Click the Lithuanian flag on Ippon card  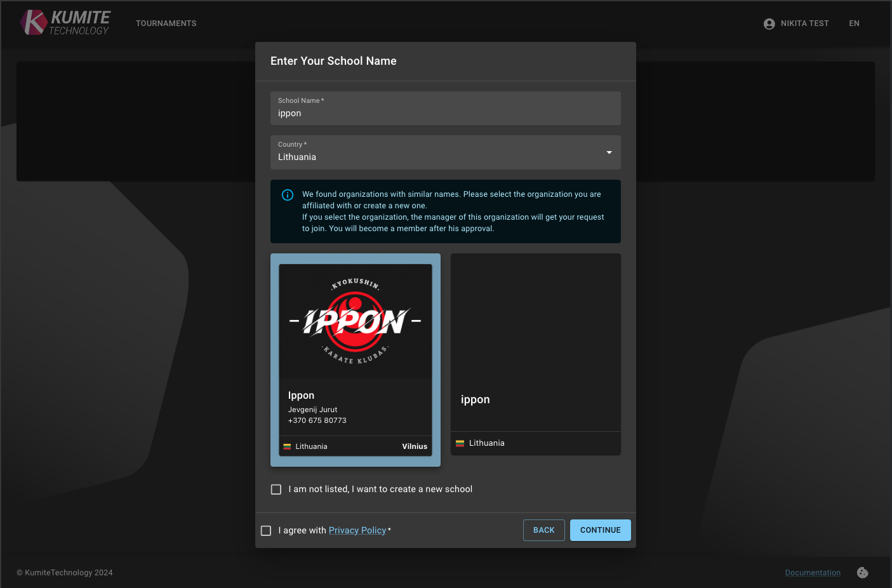(x=287, y=446)
